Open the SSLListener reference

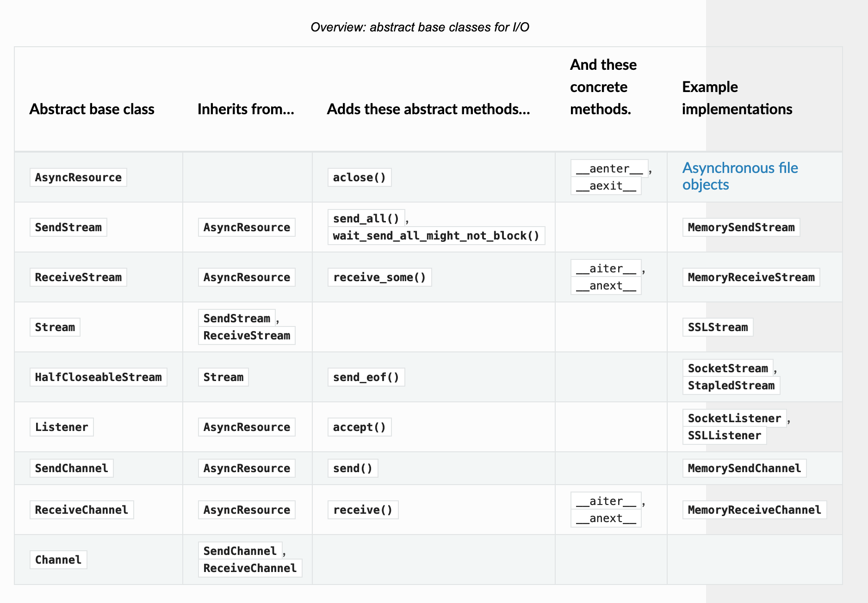click(724, 436)
